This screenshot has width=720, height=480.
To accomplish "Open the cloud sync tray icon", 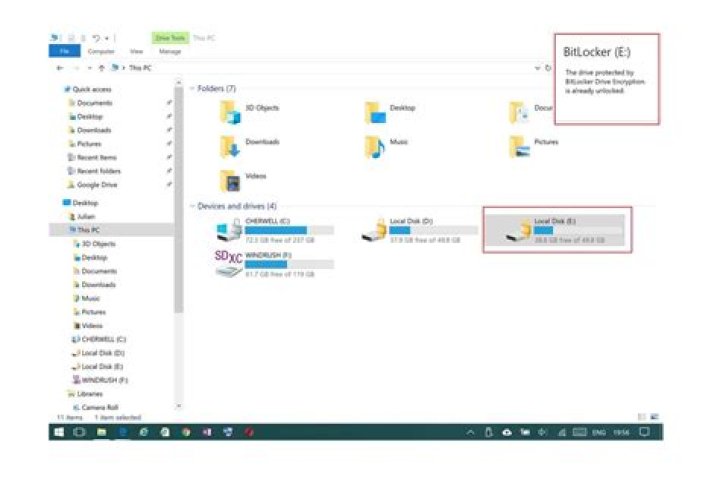I will [507, 432].
